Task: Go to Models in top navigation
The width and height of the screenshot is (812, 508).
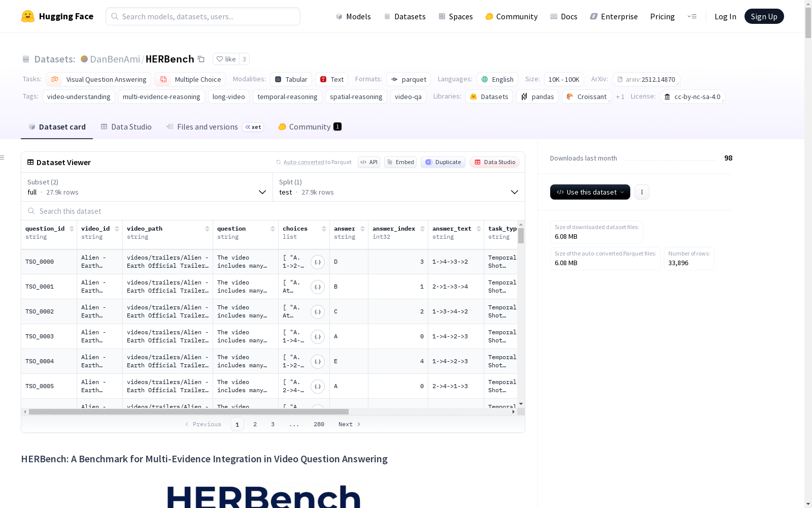Action: [353, 16]
